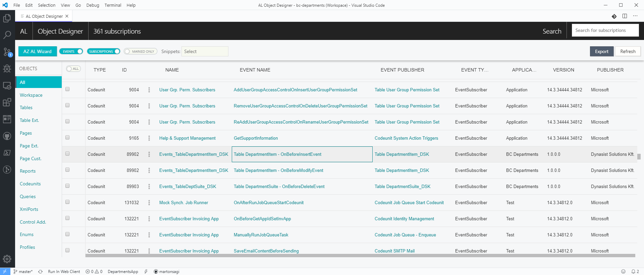Viewport: 644px width, 275px height.
Task: Enable the MARKED ONLY toggle
Action: pyautogui.click(x=141, y=51)
